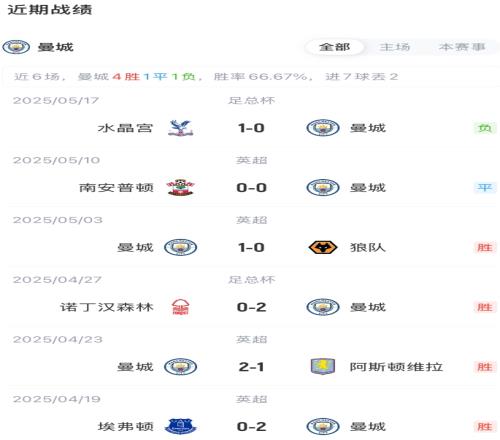Select the 全部 filter tab
This screenshot has width=500, height=440.
[x=334, y=47]
